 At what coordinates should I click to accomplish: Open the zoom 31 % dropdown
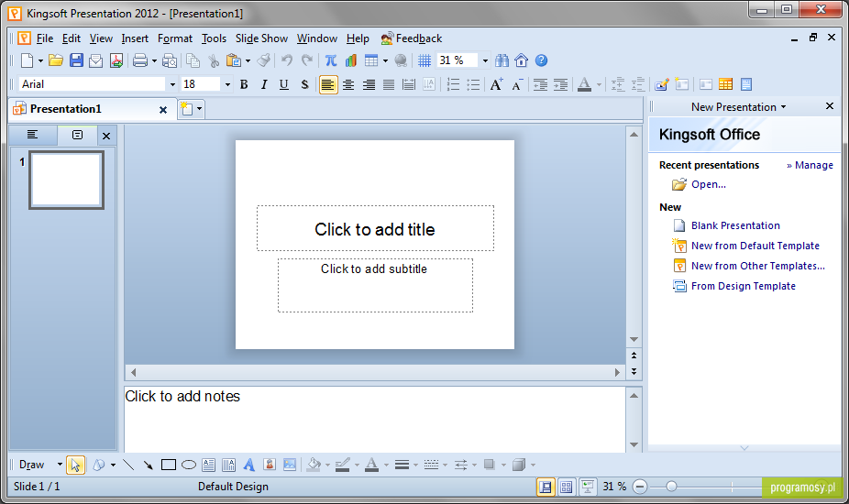pos(485,60)
